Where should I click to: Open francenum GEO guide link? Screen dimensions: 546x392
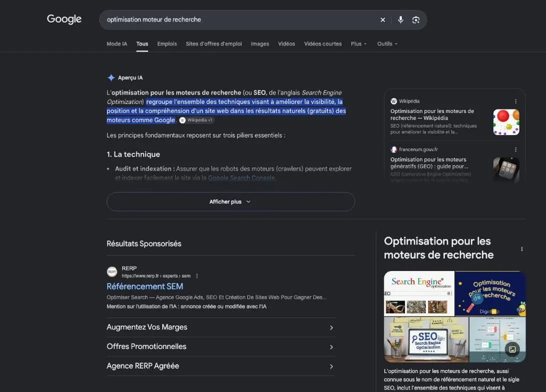(x=429, y=163)
